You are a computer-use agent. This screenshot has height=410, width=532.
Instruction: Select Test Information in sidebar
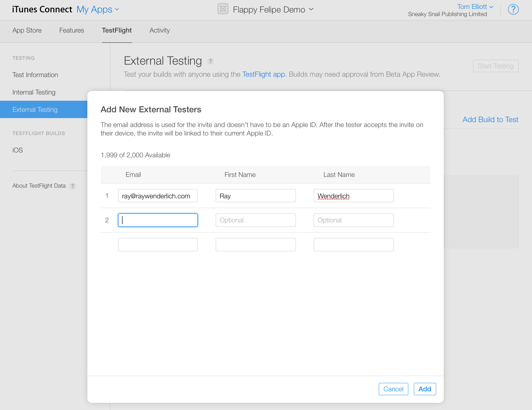click(x=35, y=75)
